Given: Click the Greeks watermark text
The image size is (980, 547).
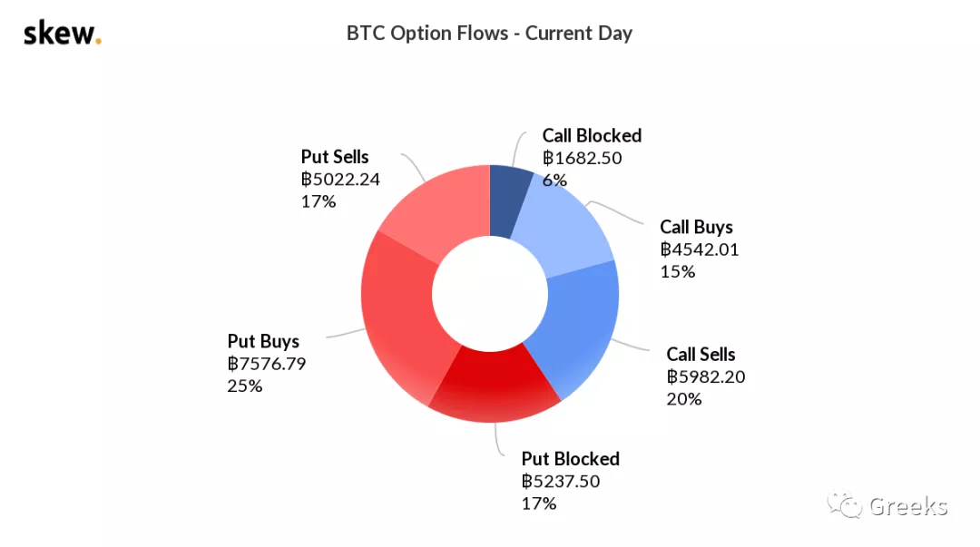Looking at the screenshot, I should pos(908,506).
